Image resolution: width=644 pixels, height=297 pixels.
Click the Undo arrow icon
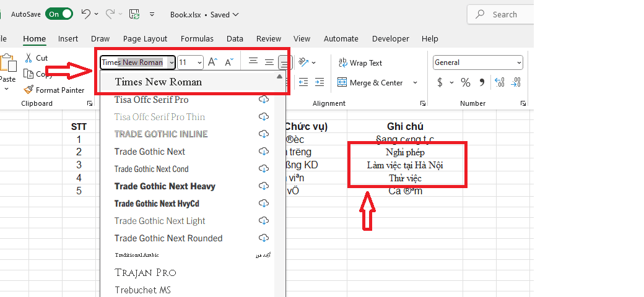point(85,14)
